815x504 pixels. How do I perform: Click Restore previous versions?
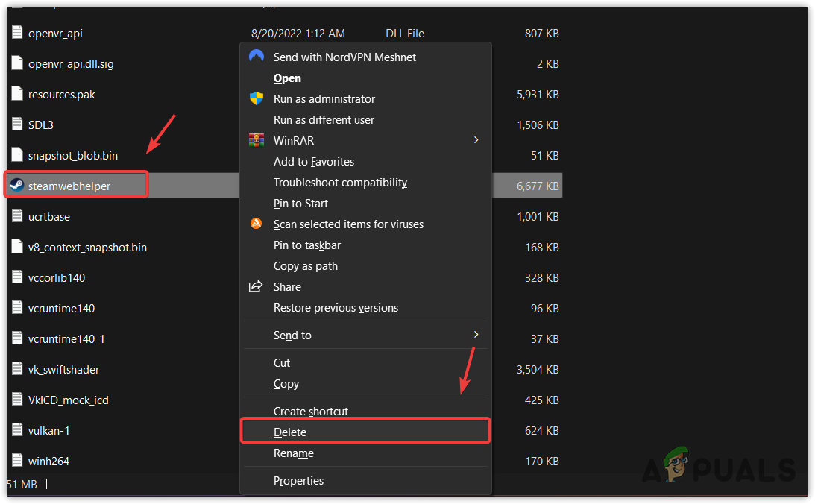pos(335,307)
